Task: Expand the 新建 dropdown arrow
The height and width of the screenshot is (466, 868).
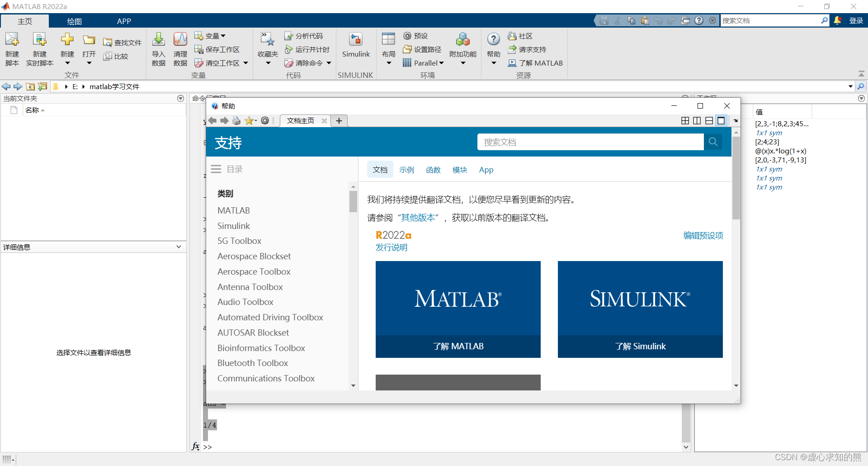Action: 67,63
